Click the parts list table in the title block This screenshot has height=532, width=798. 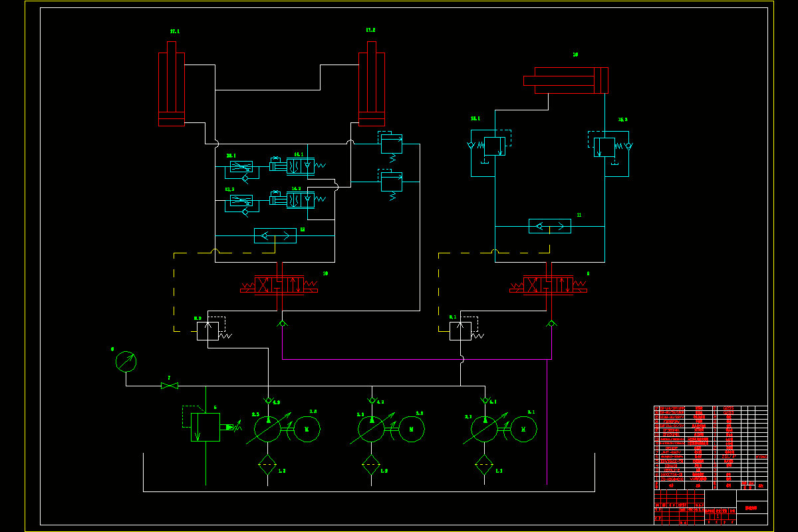pyautogui.click(x=711, y=448)
